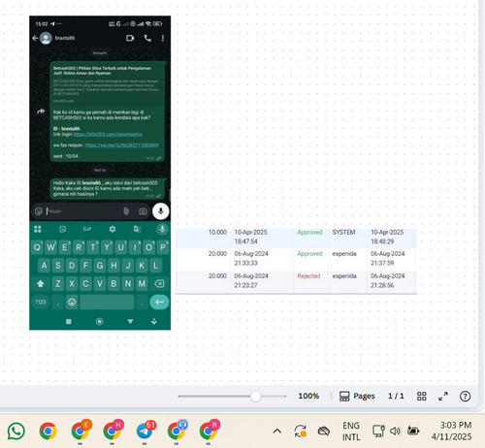The width and height of the screenshot is (485, 448).
Task: Click shift key on phone keyboard
Action: (x=41, y=284)
